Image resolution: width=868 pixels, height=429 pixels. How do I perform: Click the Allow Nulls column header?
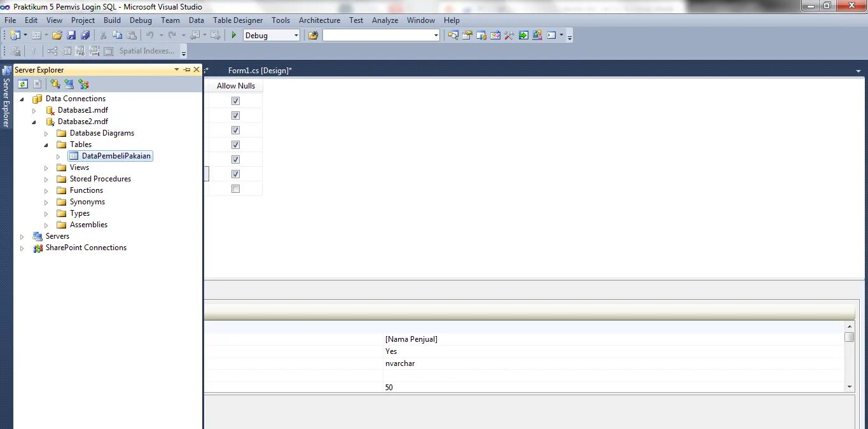click(x=236, y=86)
